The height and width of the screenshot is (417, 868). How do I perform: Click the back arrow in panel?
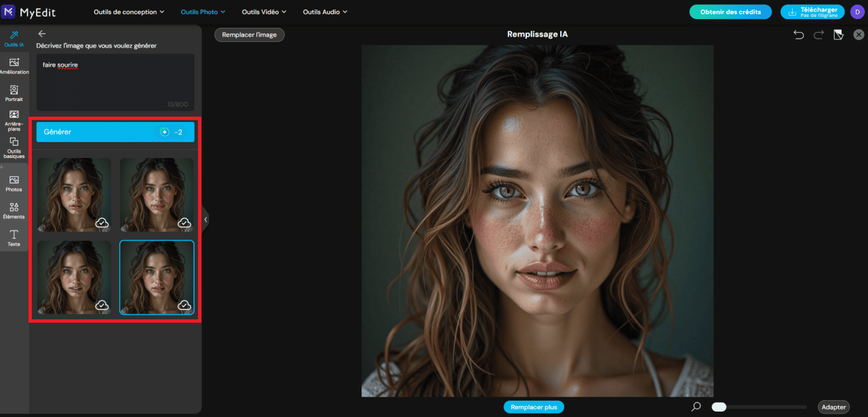[42, 33]
